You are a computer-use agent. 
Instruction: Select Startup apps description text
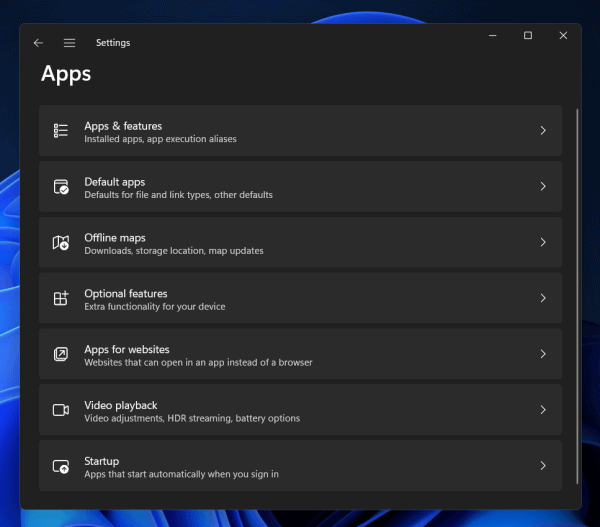tap(181, 474)
